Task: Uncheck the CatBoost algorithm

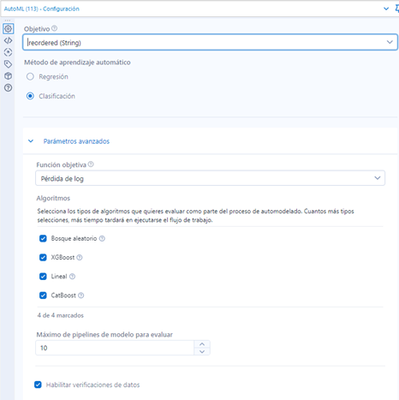Action: [x=43, y=295]
